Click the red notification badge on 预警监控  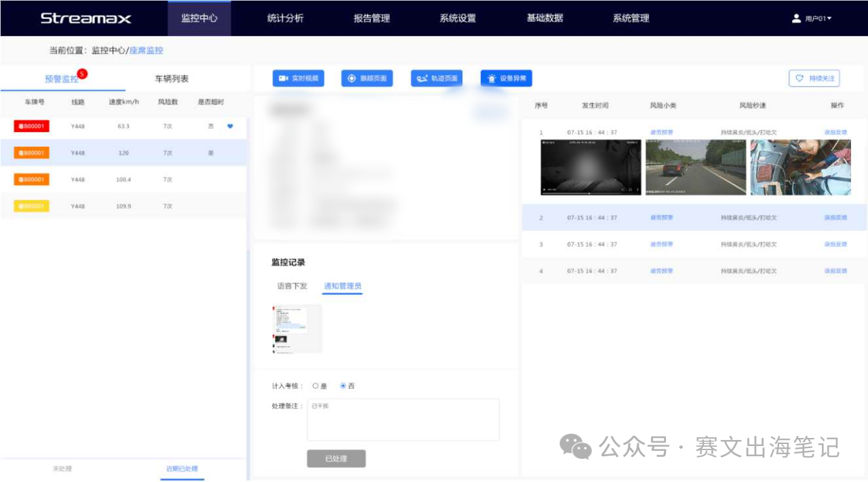pos(82,73)
